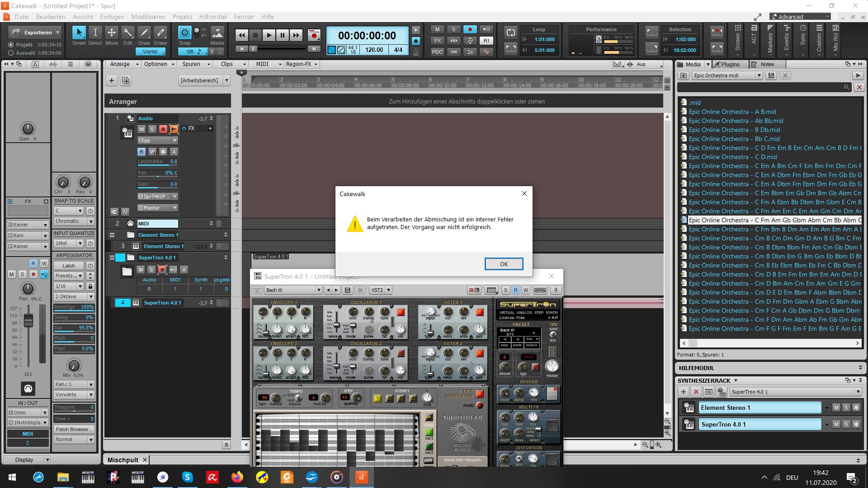Click the Snap grid icon
Screen dimensions: 868x488
[x=184, y=33]
